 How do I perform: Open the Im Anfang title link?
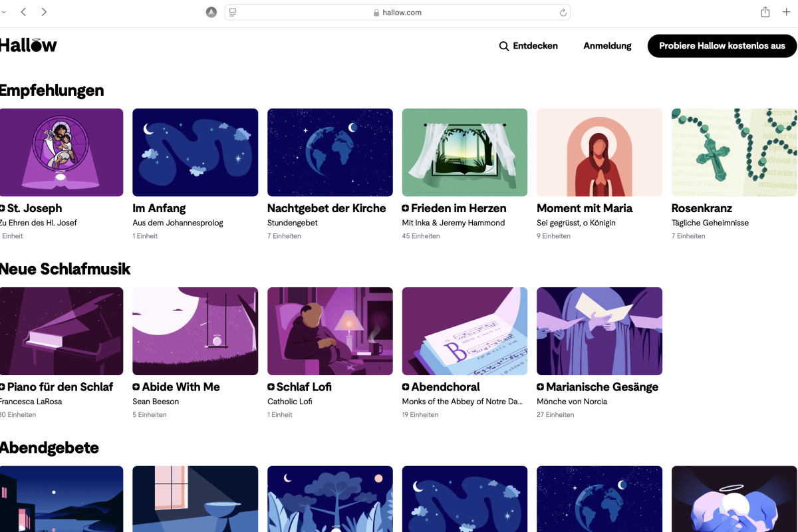tap(159, 208)
